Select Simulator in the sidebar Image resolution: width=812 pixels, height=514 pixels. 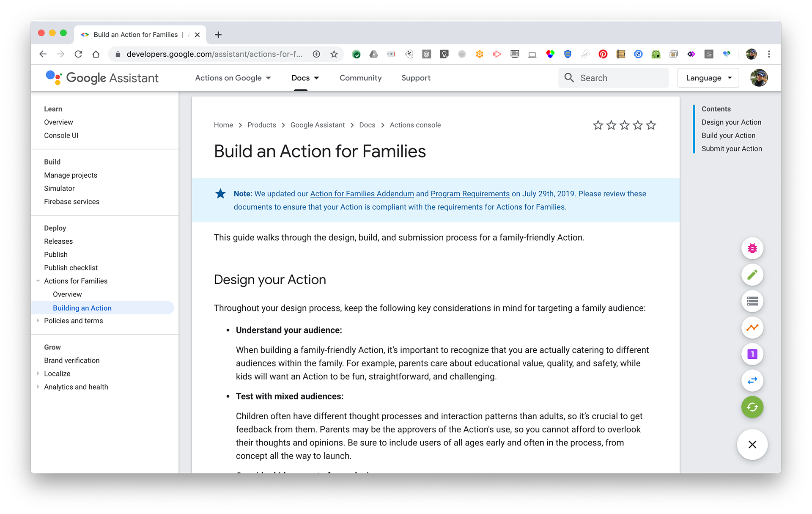click(x=59, y=188)
